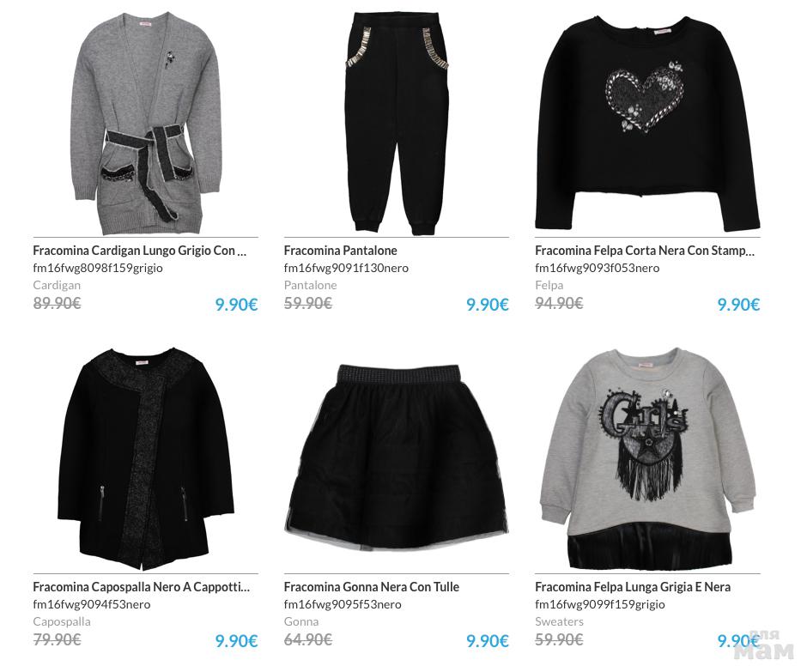The height and width of the screenshot is (672, 807).
Task: Click product code fm16fwg9093f053nero
Action: click(597, 268)
